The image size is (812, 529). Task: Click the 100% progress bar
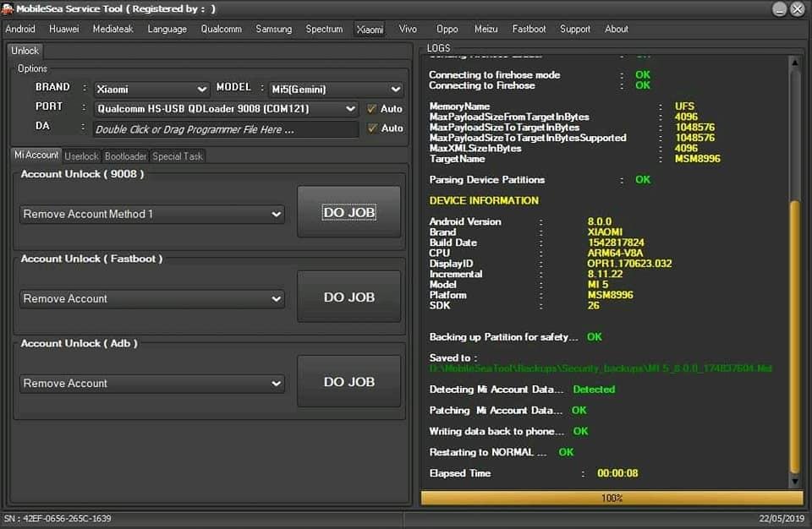click(612, 499)
